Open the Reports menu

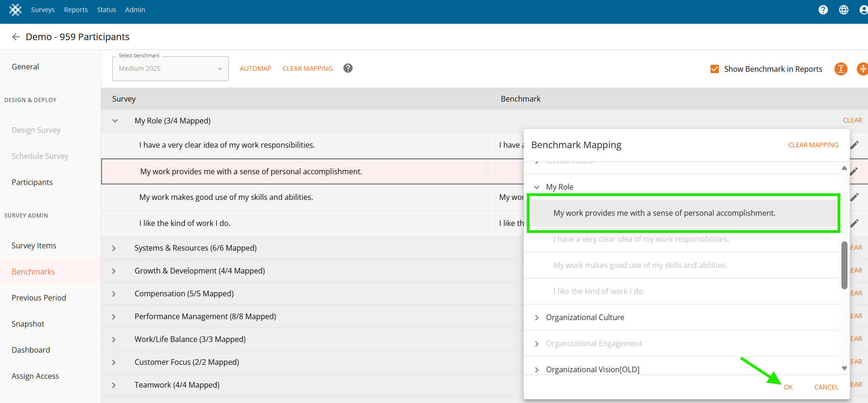point(75,10)
